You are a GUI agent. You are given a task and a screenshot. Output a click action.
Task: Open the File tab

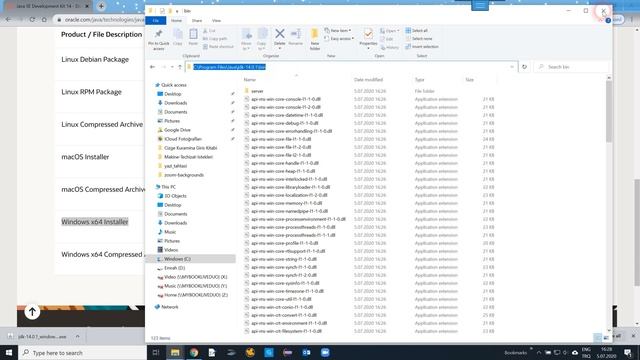[x=156, y=20]
